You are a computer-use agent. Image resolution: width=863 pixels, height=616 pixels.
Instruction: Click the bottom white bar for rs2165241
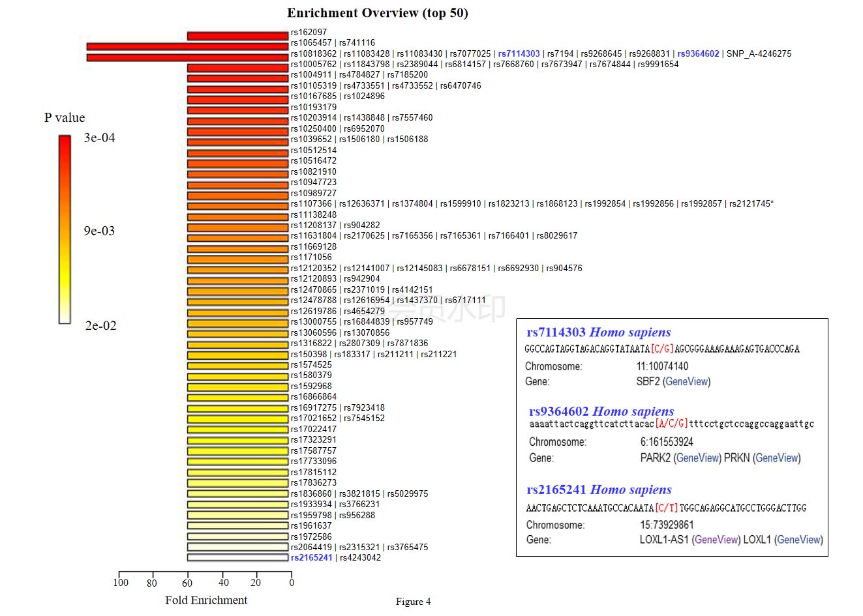tap(237, 557)
